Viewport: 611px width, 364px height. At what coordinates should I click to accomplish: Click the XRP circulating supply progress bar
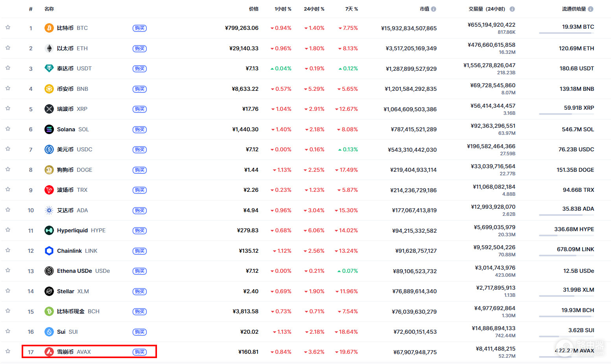click(x=567, y=114)
